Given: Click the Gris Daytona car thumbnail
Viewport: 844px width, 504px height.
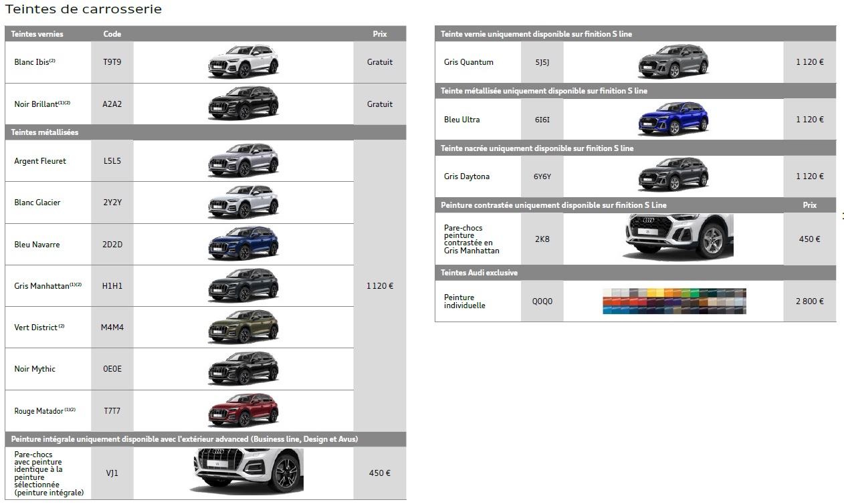Looking at the screenshot, I should (673, 176).
